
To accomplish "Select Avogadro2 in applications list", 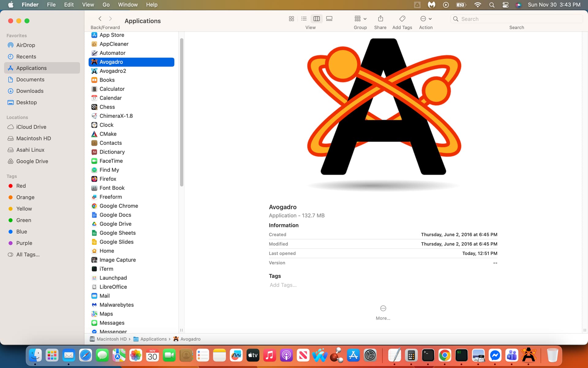I will pos(113,71).
